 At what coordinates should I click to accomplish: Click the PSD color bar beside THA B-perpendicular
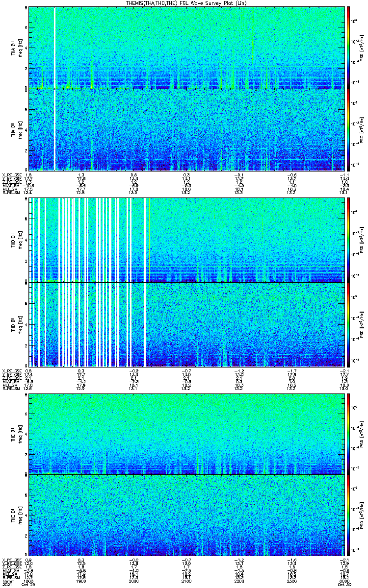tap(348, 48)
